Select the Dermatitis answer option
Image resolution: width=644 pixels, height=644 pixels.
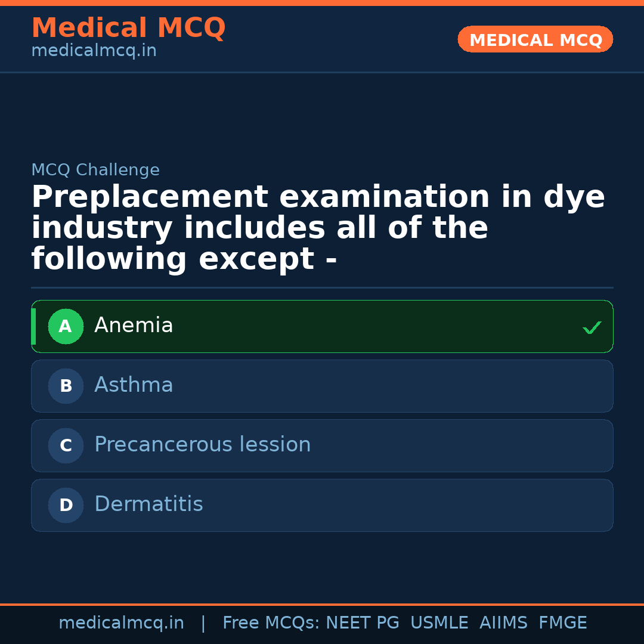click(x=322, y=505)
